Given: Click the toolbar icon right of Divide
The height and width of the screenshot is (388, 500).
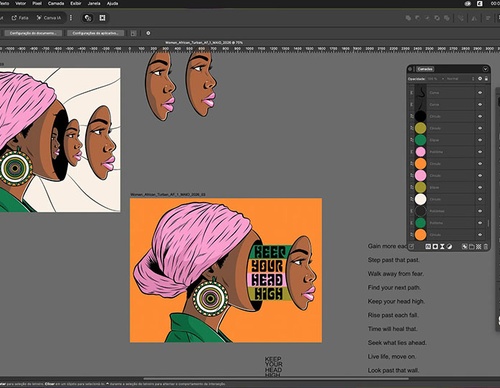Looking at the screenshot, I should (461, 18).
